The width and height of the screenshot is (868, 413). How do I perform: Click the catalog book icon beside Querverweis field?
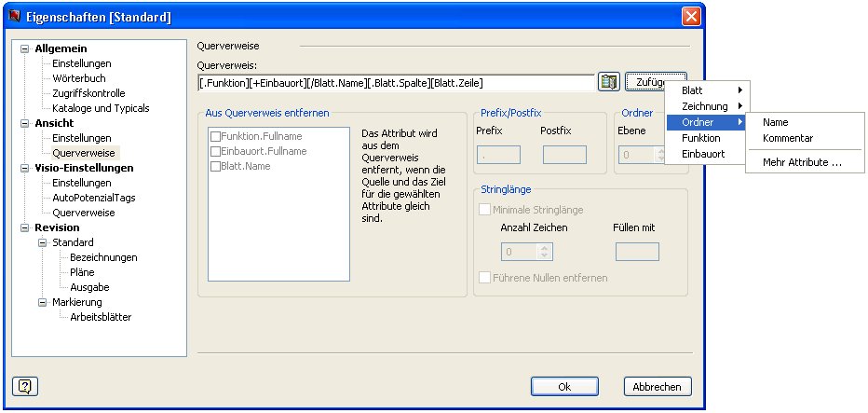pos(609,83)
